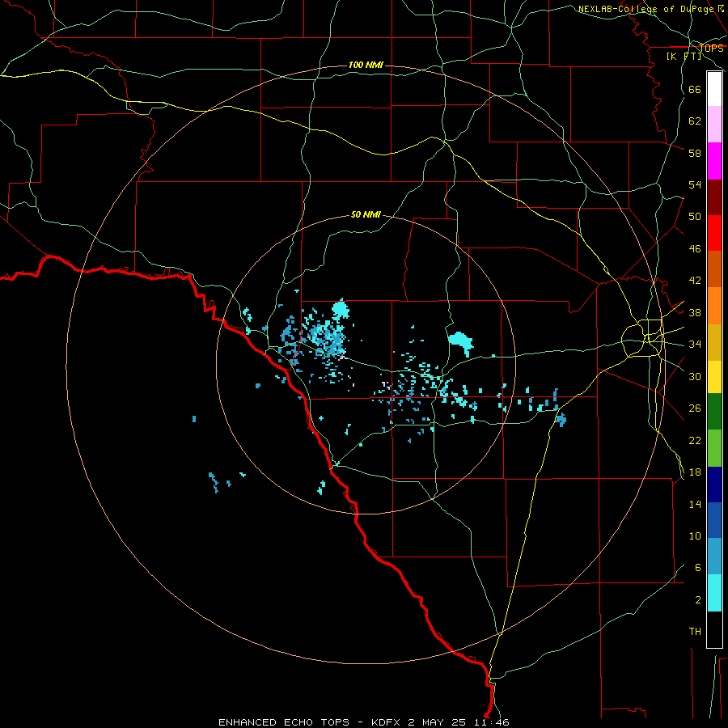Click the navy blue legend swatch
Image resolution: width=728 pixels, height=728 pixels.
point(714,485)
